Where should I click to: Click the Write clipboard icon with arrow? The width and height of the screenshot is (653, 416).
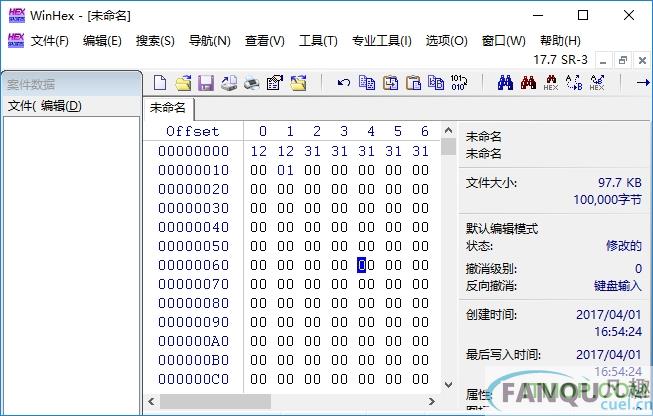point(391,82)
